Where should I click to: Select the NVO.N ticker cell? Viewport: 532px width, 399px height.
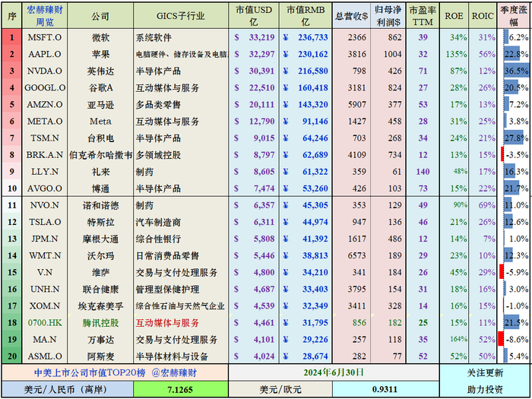(x=45, y=205)
